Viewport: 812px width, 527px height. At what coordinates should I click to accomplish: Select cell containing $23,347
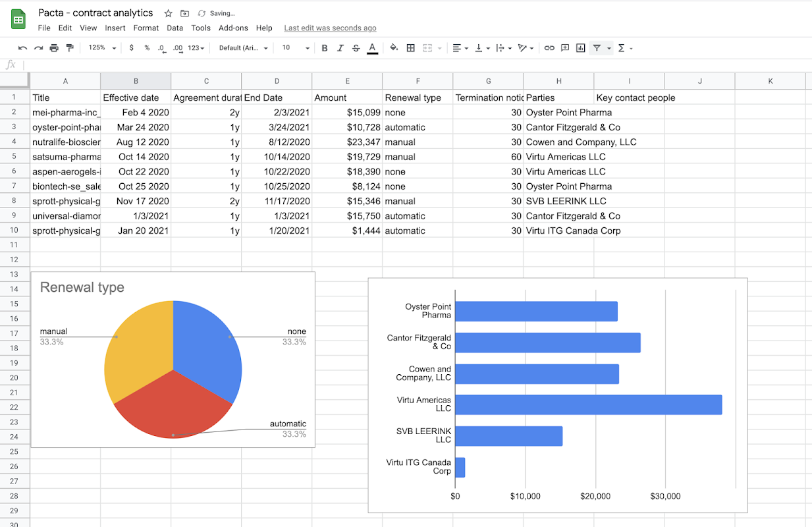pyautogui.click(x=347, y=142)
